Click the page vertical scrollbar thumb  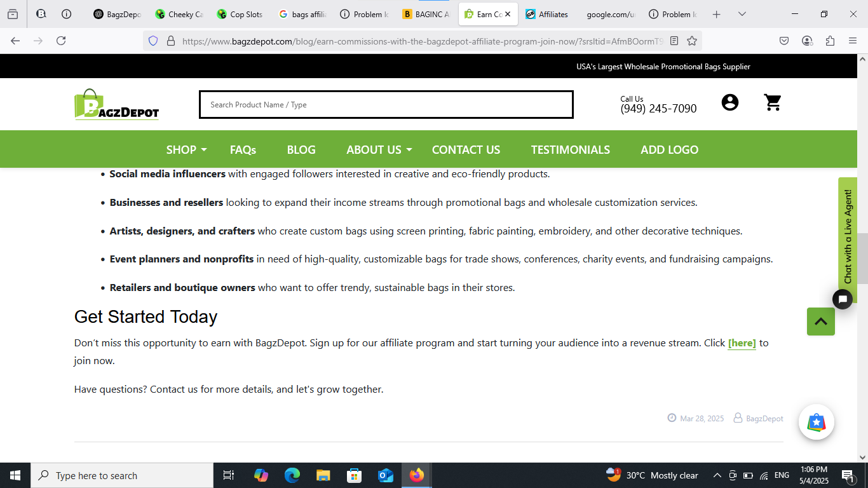[862, 259]
